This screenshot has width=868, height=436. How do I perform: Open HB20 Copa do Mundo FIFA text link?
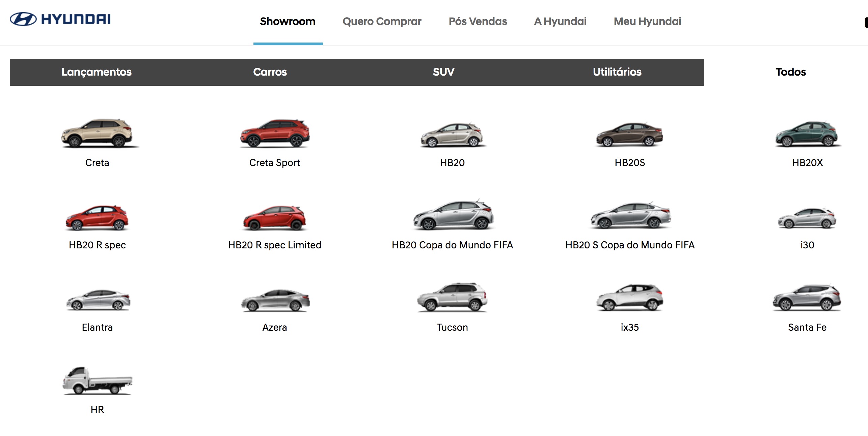point(452,245)
